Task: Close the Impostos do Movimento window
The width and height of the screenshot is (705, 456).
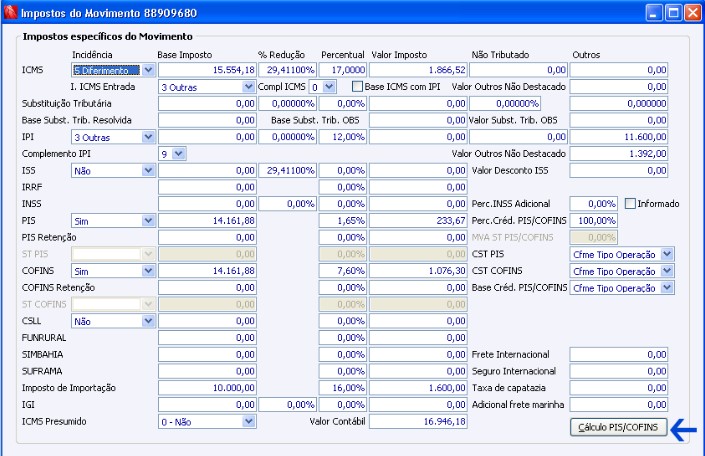Action: [693, 13]
